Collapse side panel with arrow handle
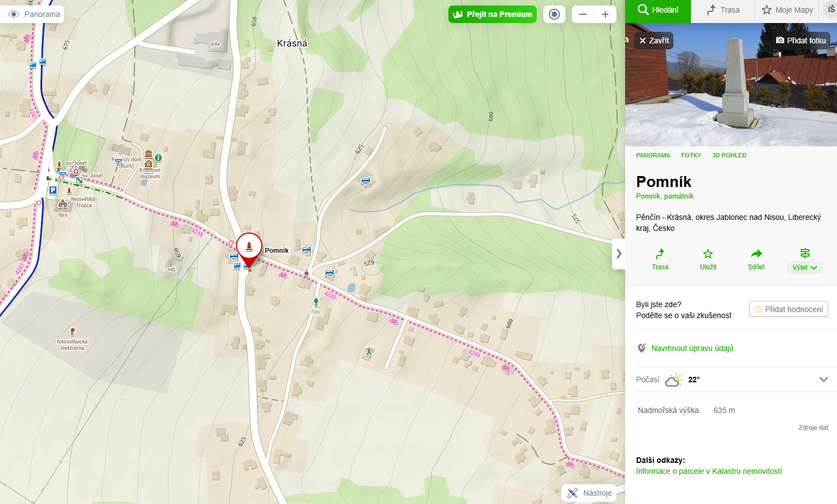Viewport: 837px width, 504px height. point(619,254)
